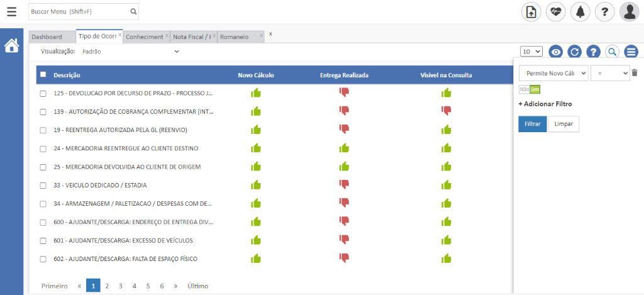Open the magnifier search filter icon
Viewport: 644px width, 295px height.
612,52
